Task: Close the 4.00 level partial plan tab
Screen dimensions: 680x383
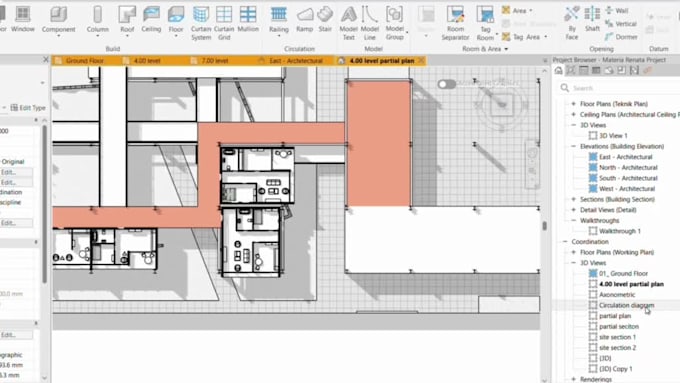Action: point(421,61)
